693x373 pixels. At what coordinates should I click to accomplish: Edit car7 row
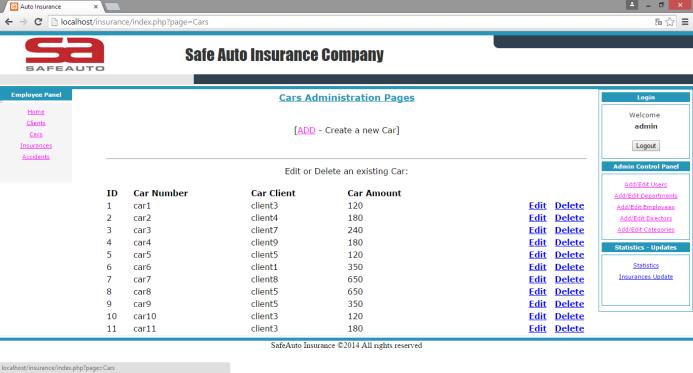point(537,279)
